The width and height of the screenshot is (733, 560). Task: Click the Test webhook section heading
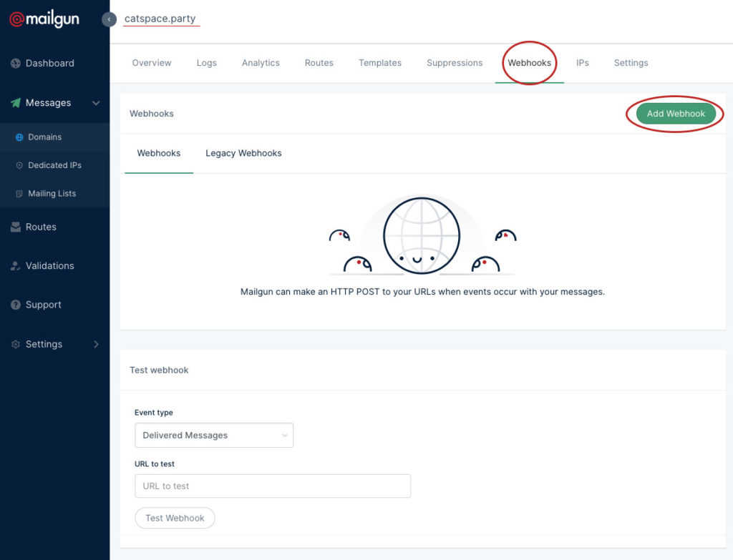[159, 370]
